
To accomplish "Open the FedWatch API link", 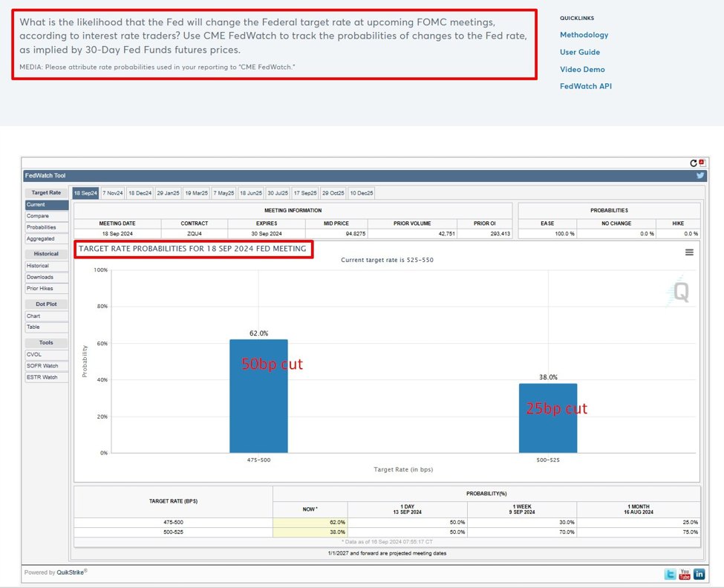I will [x=585, y=86].
